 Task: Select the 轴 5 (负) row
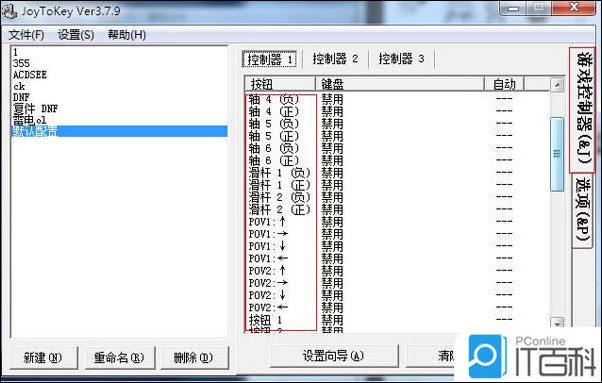click(397, 124)
